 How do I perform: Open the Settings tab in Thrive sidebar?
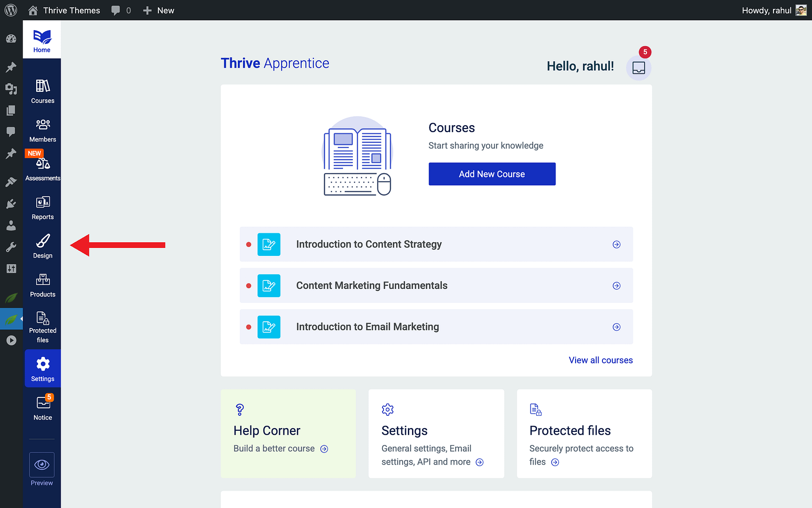[43, 367]
